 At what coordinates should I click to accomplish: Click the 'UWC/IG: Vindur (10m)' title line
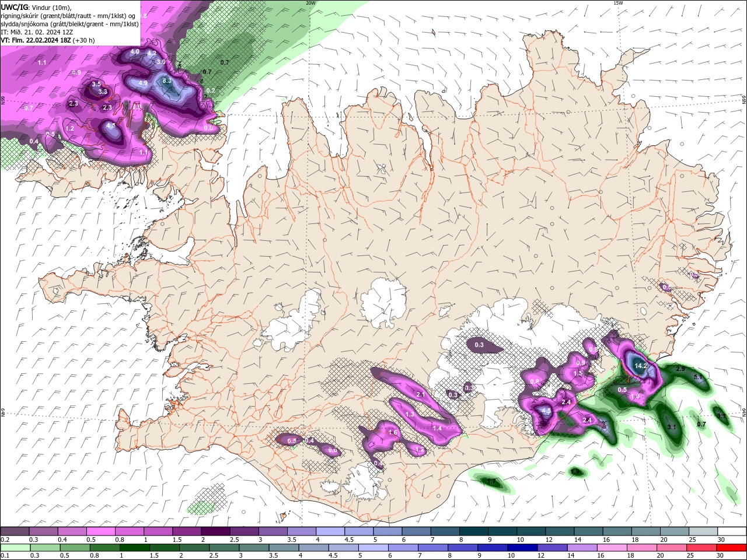36,7
